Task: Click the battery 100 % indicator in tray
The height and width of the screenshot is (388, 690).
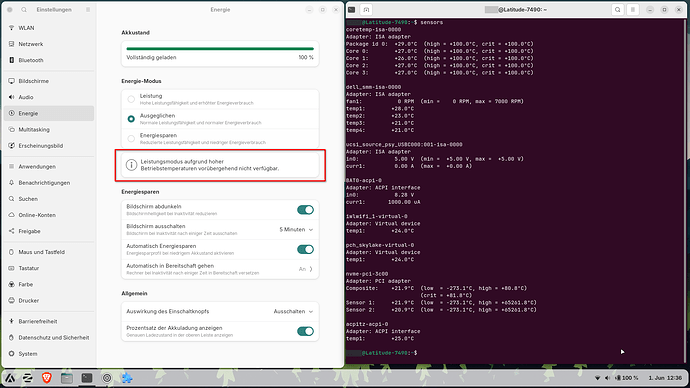Action: coord(627,378)
